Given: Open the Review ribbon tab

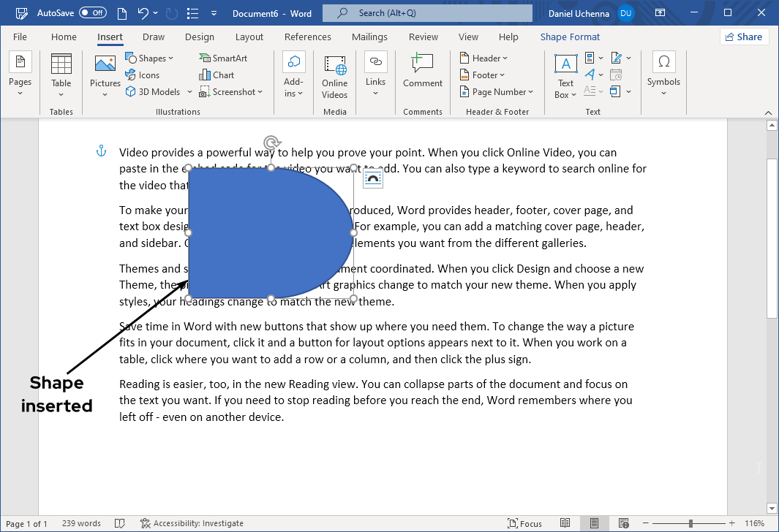Looking at the screenshot, I should [x=423, y=37].
